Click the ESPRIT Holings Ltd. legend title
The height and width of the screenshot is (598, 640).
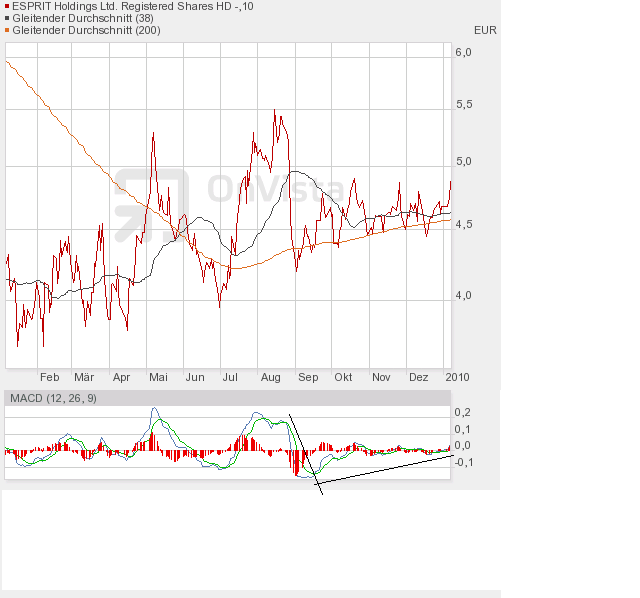133,7
